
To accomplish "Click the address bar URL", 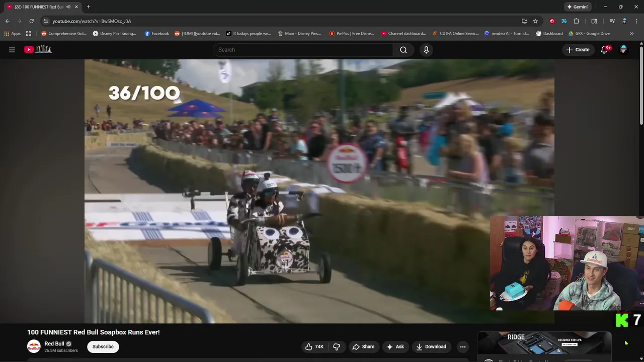I will [x=92, y=21].
